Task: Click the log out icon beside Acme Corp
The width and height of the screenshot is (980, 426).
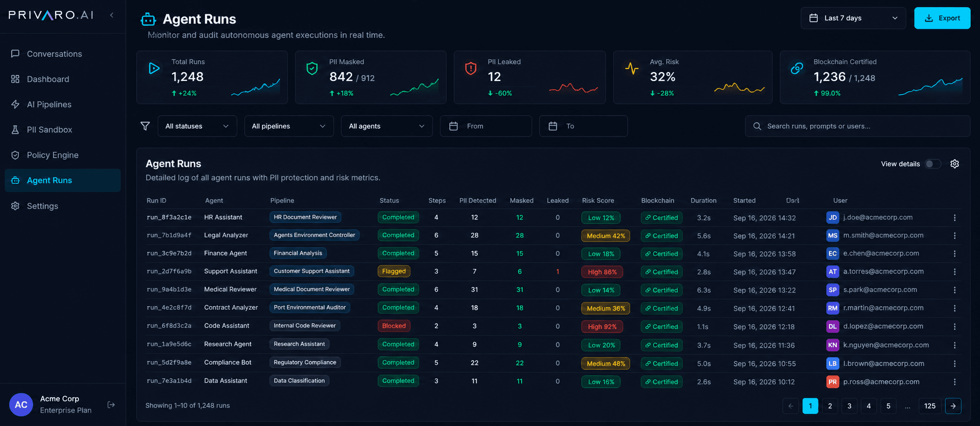Action: coord(111,405)
